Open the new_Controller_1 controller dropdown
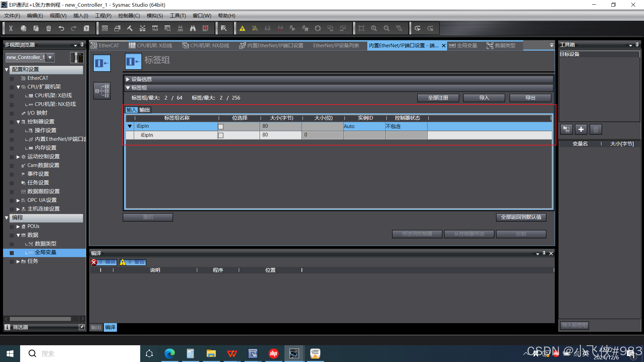The height and width of the screenshot is (362, 644). (50, 57)
